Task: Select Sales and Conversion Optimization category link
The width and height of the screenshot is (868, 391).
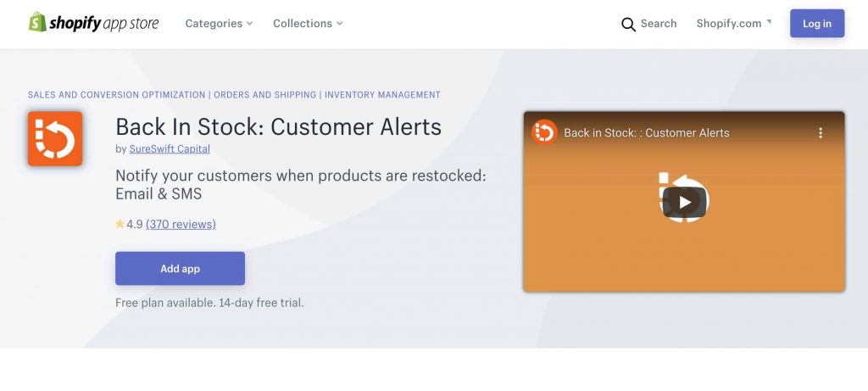Action: pos(117,95)
